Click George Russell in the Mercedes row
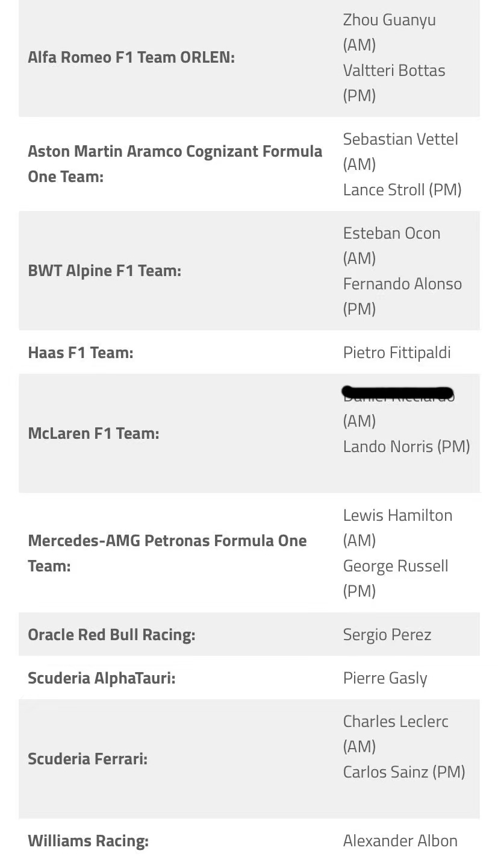 [x=396, y=566]
